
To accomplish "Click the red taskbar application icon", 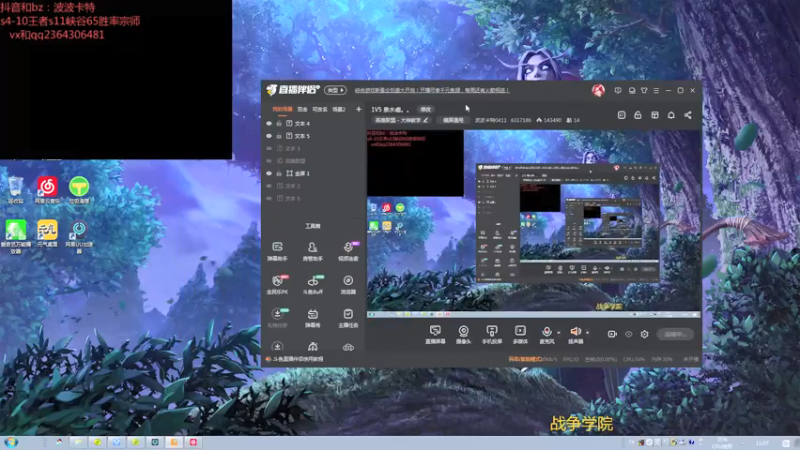I will (193, 442).
